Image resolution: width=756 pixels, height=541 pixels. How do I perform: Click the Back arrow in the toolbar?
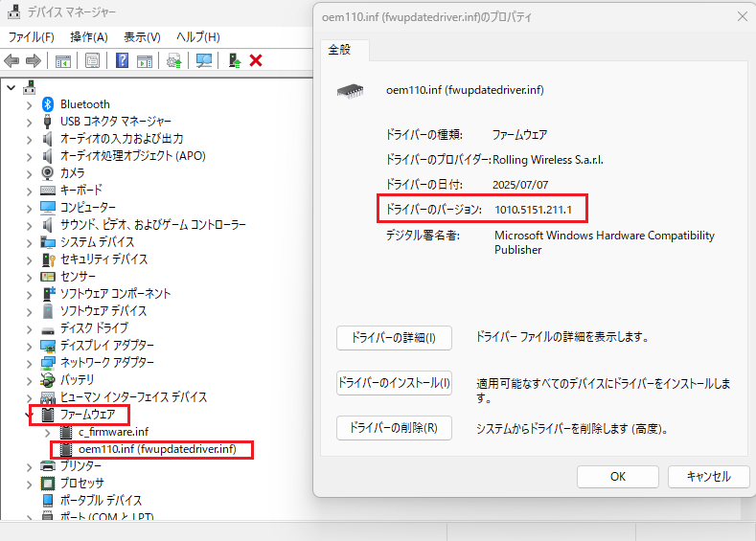[12, 60]
